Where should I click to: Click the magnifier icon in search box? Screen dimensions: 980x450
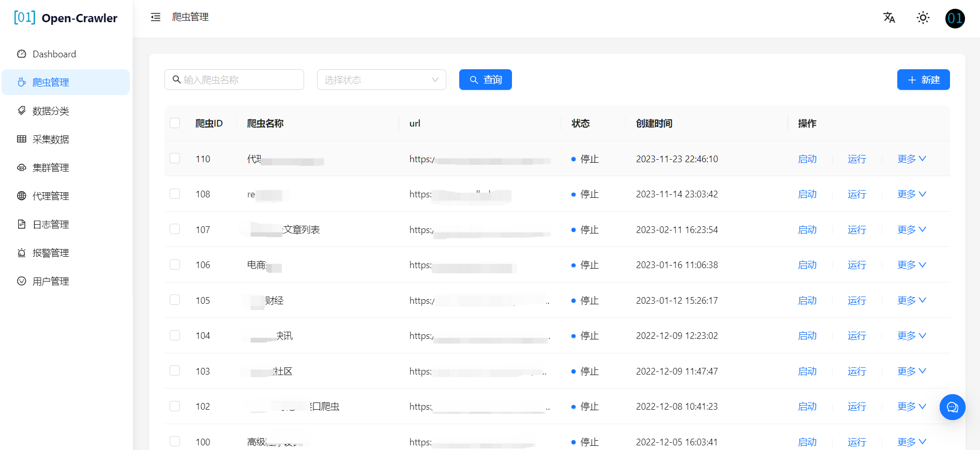point(176,80)
